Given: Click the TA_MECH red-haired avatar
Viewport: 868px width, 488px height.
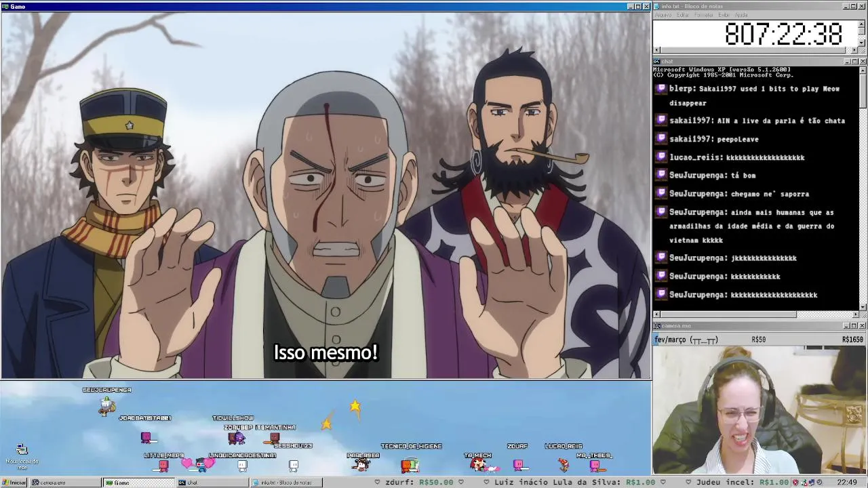Looking at the screenshot, I should tap(479, 464).
